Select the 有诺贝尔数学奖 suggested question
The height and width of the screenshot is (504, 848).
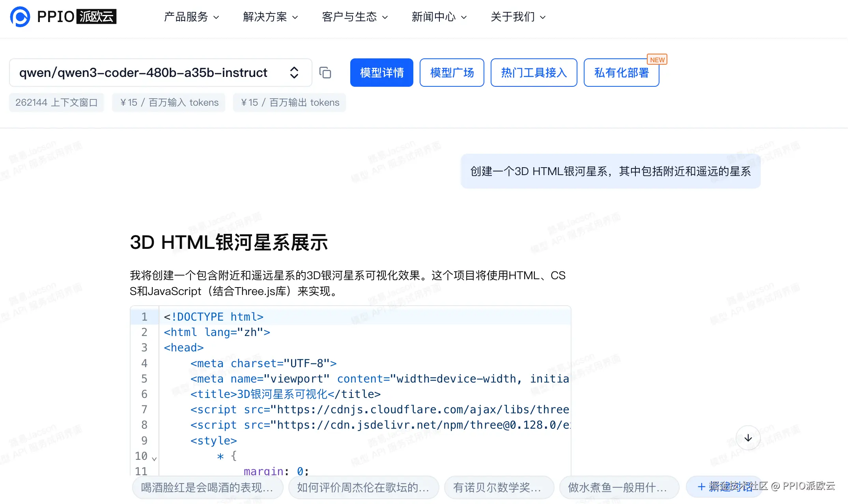click(499, 487)
